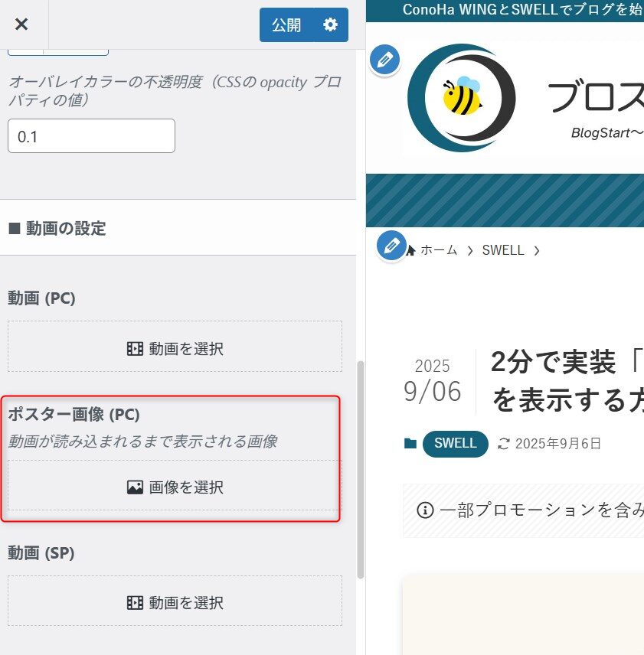Click the update icon beside 2025年9月6日
The width and height of the screenshot is (644, 655).
pyautogui.click(x=503, y=444)
